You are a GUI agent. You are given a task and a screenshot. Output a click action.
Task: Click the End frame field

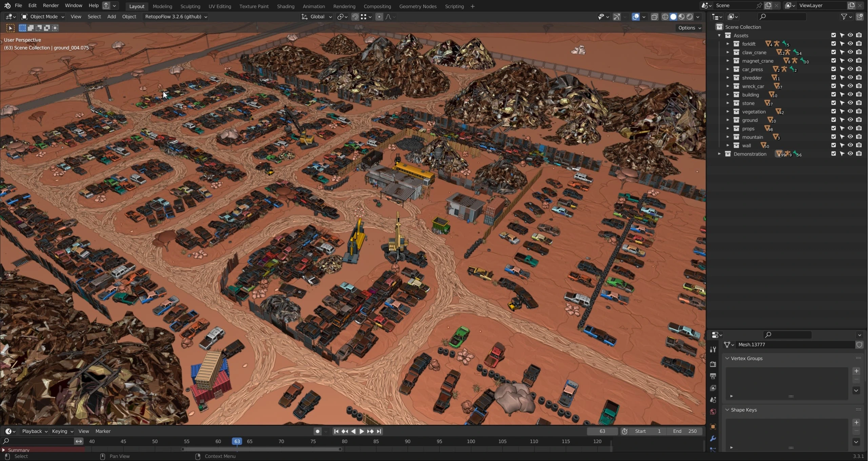point(685,431)
